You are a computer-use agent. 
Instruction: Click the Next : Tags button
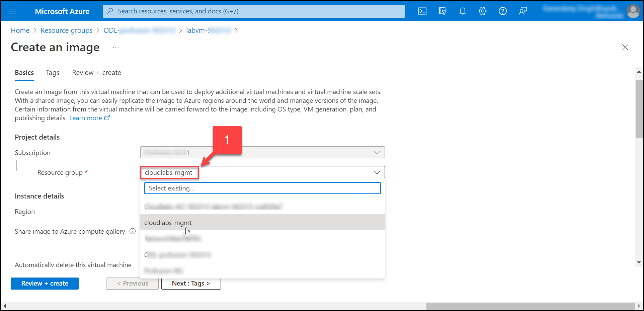click(x=191, y=284)
